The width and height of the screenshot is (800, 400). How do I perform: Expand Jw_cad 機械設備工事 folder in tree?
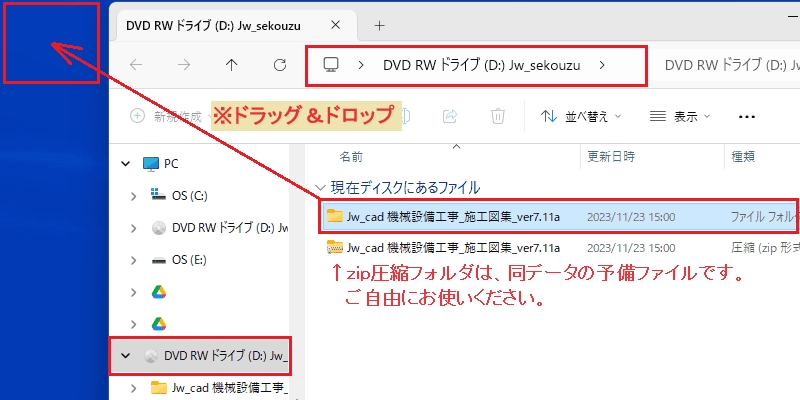134,387
